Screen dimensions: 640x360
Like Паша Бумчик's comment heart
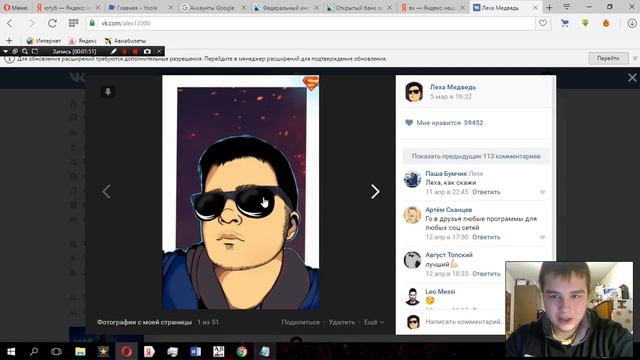click(542, 192)
